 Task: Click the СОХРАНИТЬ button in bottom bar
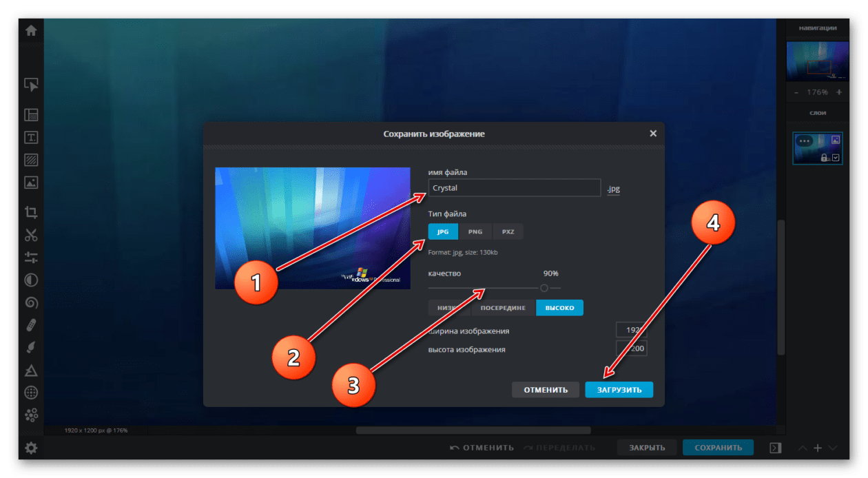click(x=718, y=448)
